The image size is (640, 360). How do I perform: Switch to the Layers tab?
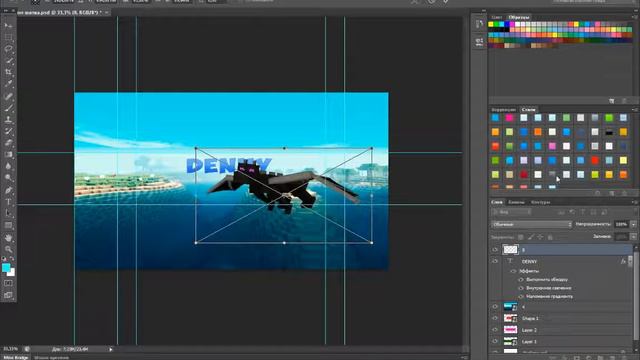[x=497, y=202]
